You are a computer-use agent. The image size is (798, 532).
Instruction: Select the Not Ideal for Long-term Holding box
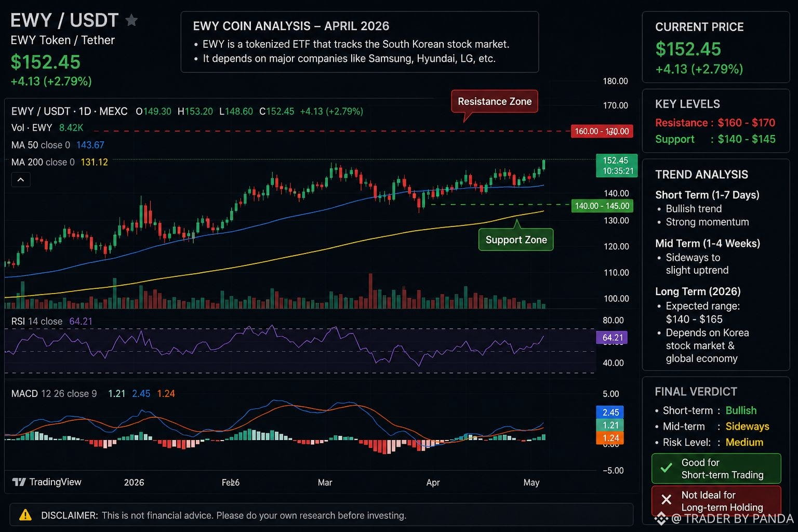[716, 500]
